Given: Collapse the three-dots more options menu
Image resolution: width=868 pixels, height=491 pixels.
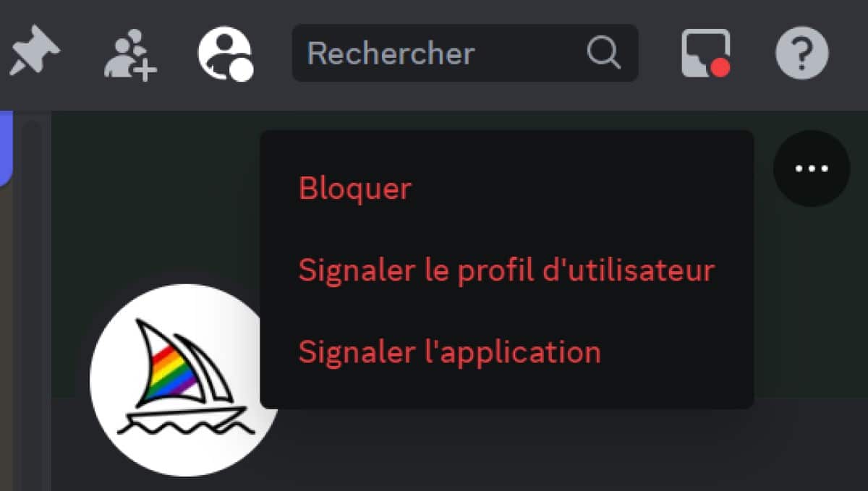Looking at the screenshot, I should coord(812,168).
